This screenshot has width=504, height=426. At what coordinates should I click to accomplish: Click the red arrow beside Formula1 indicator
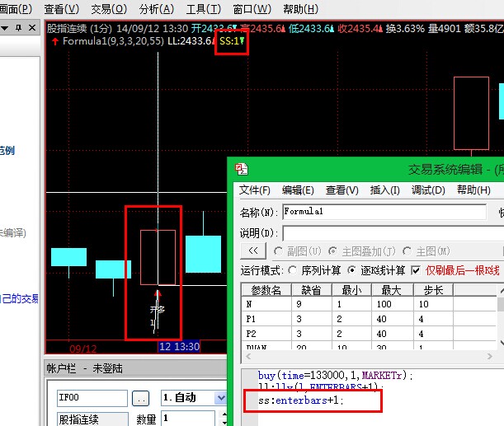click(x=55, y=41)
